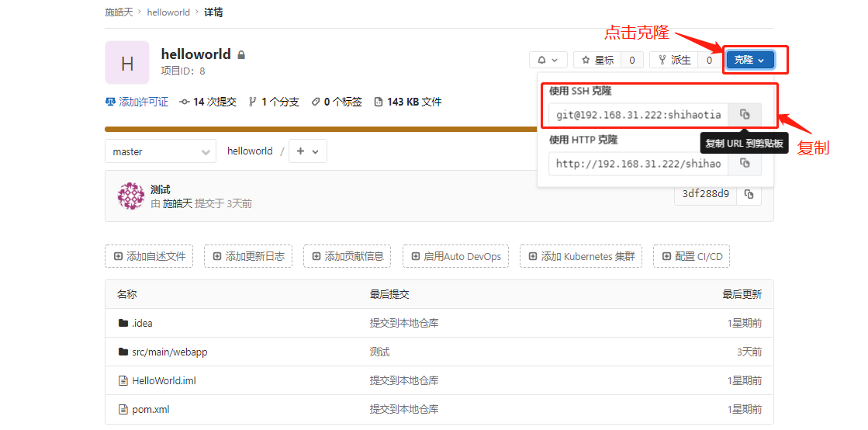Click the 3天前 timestamp for src/main/webapp
Screen dimensions: 868x430
click(749, 352)
